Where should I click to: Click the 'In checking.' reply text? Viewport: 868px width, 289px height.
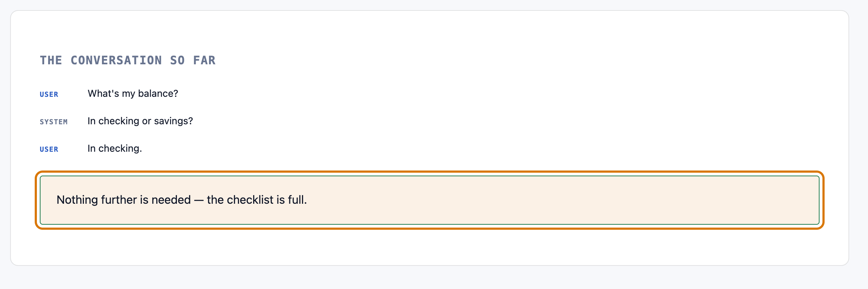[115, 148]
